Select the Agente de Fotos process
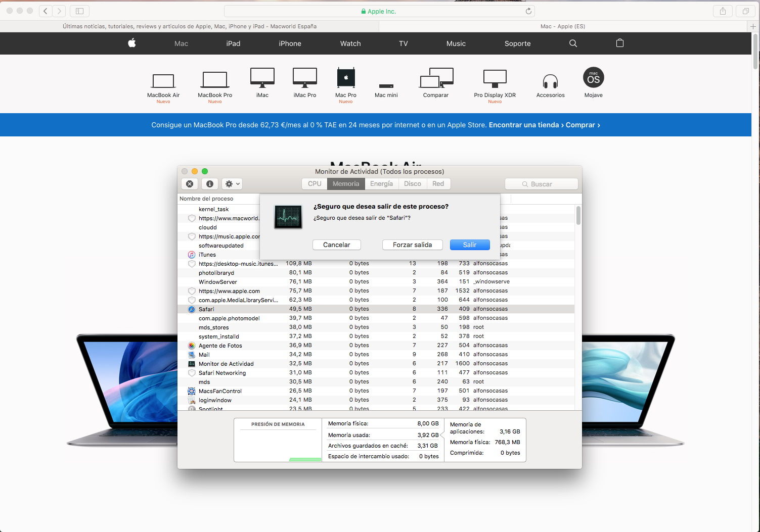The height and width of the screenshot is (532, 760). coord(376,346)
